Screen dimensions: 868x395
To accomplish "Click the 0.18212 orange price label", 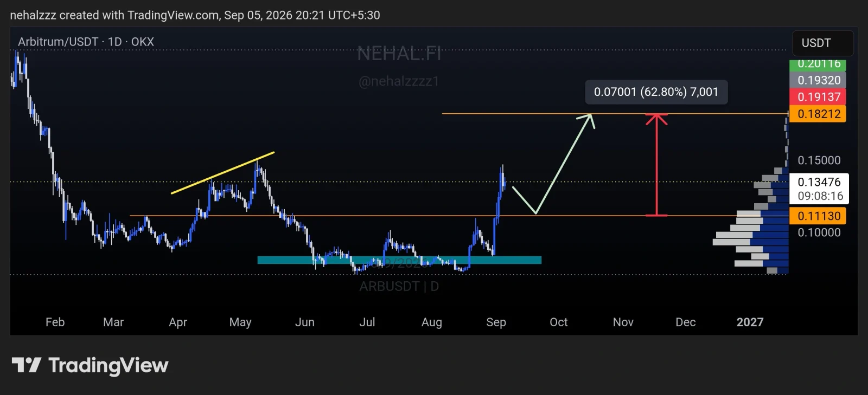I will tap(818, 114).
